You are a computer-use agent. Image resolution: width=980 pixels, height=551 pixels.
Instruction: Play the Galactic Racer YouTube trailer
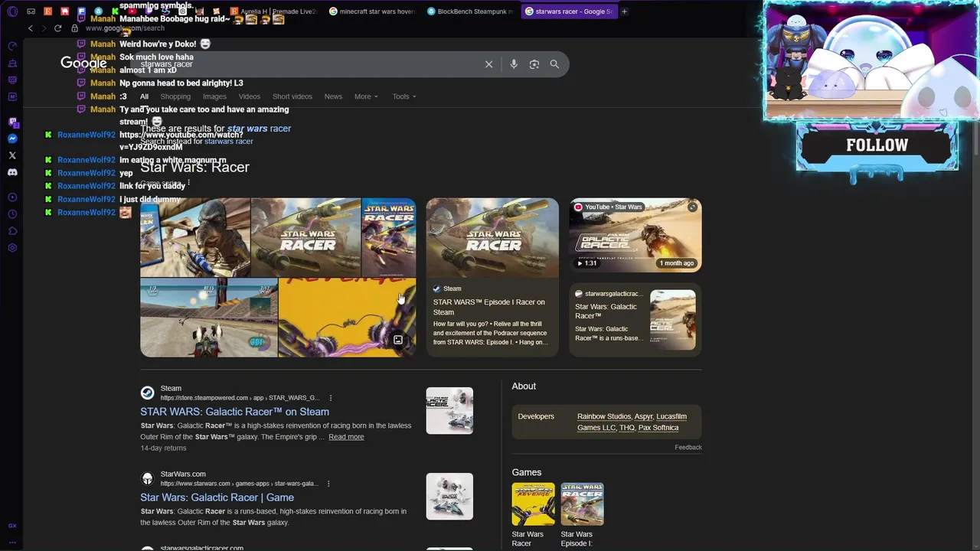635,235
